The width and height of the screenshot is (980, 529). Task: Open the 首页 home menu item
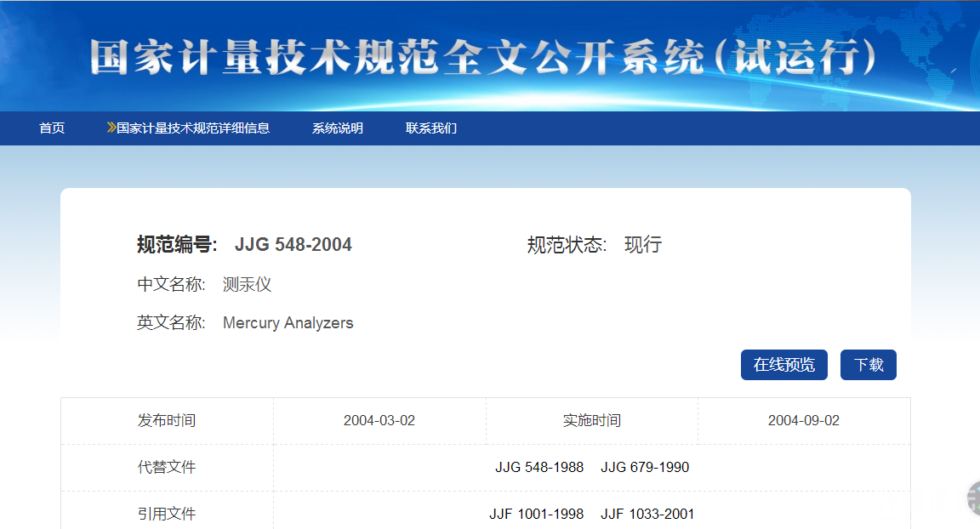coord(52,128)
